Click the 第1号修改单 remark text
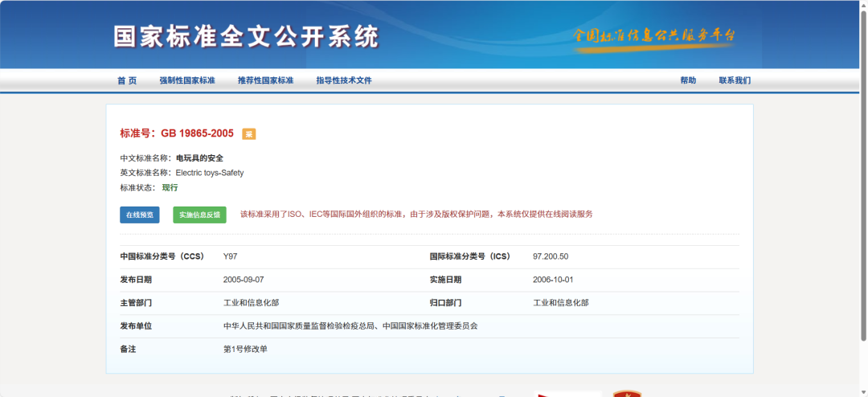 click(x=245, y=350)
